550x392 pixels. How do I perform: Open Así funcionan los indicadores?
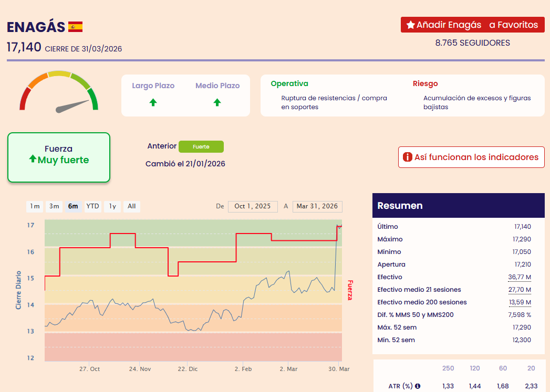click(x=471, y=157)
